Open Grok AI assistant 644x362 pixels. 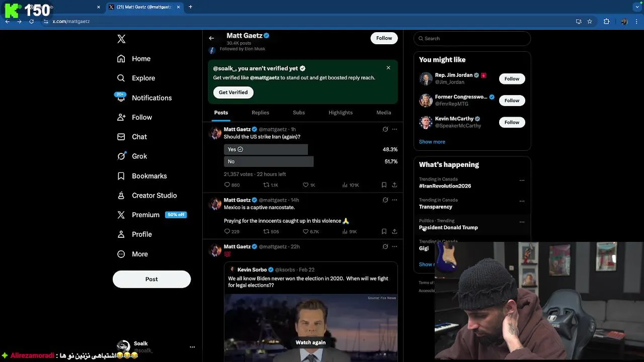point(132,156)
